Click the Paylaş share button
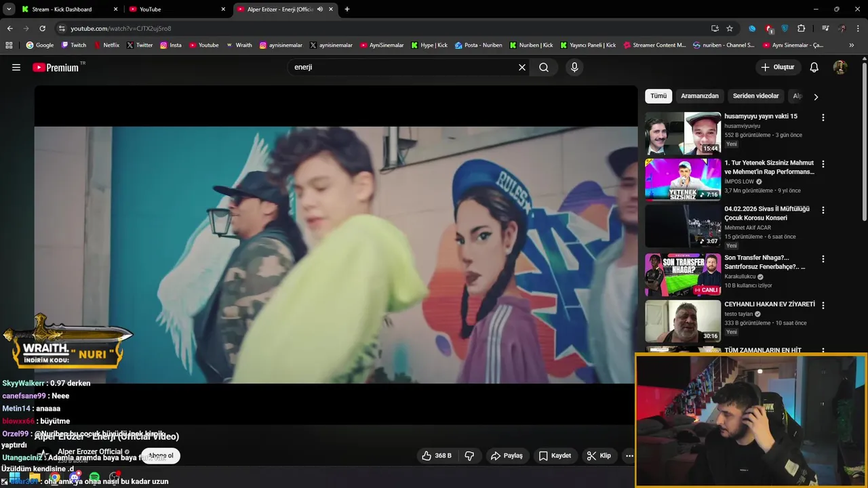This screenshot has width=868, height=488. point(507,455)
